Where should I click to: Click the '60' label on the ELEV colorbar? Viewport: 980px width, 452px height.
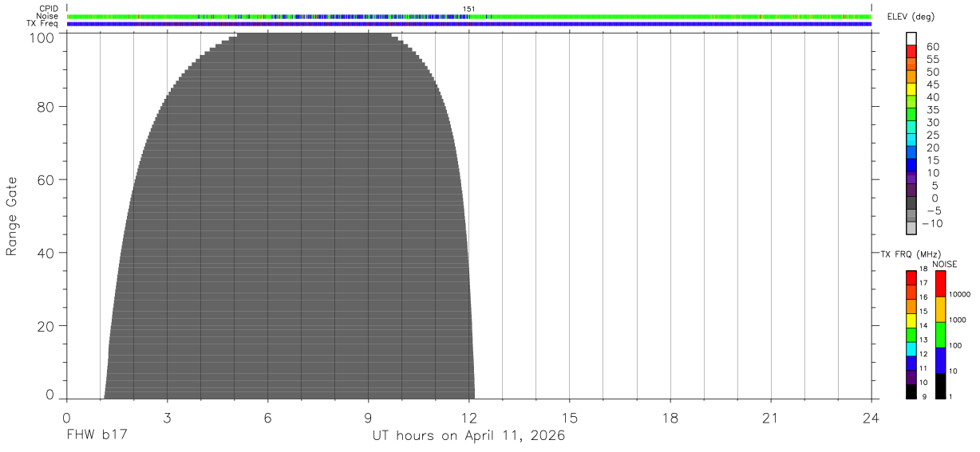coord(934,46)
